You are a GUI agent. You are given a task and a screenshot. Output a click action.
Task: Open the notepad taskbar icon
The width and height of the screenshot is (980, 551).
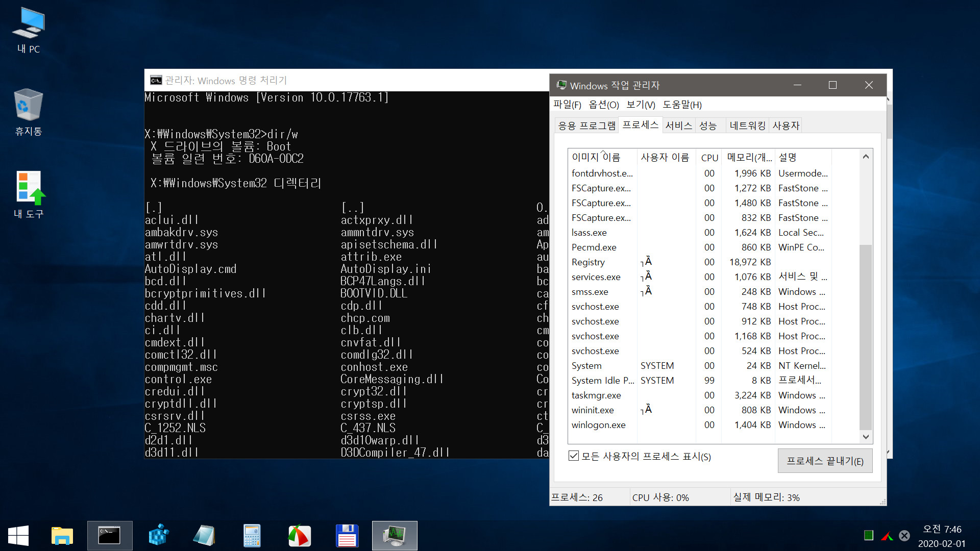pyautogui.click(x=205, y=536)
